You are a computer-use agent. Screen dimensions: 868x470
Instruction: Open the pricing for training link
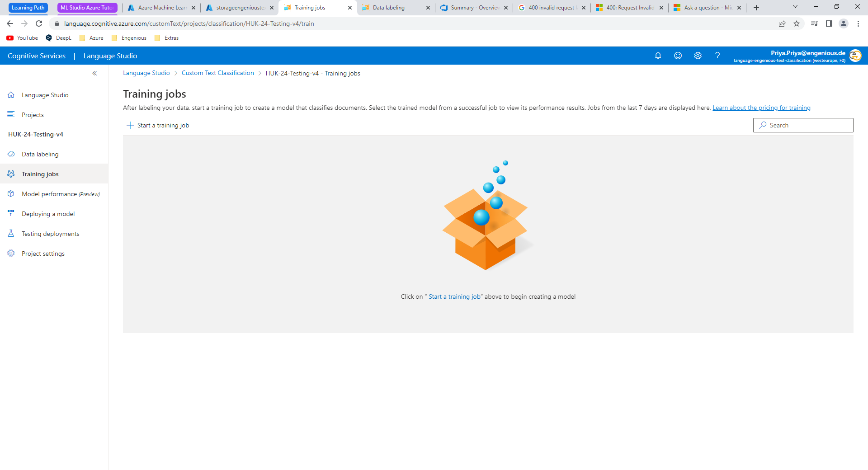click(761, 108)
